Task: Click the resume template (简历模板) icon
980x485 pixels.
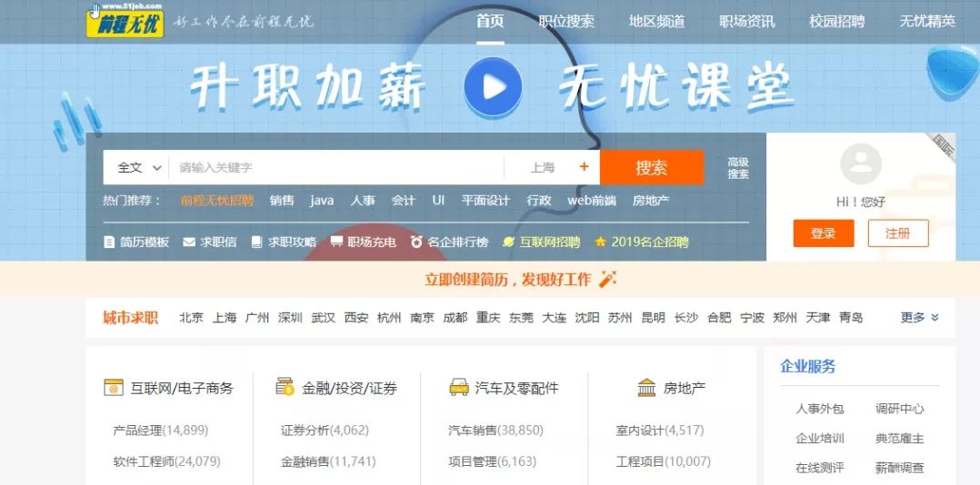Action: tap(109, 242)
